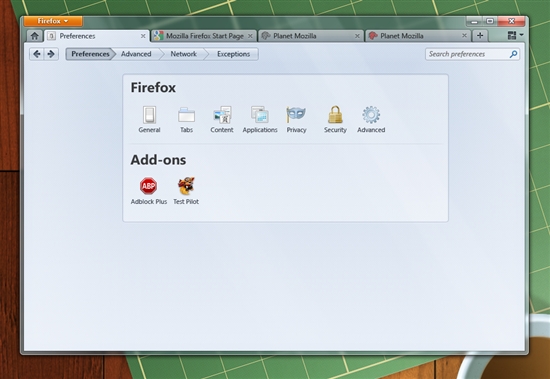Go back with the left arrow

37,54
